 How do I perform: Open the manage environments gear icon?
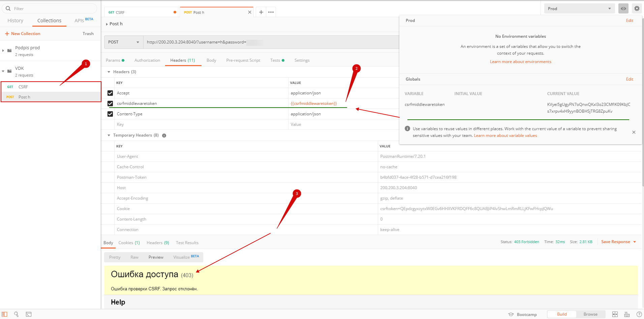pyautogui.click(x=637, y=9)
